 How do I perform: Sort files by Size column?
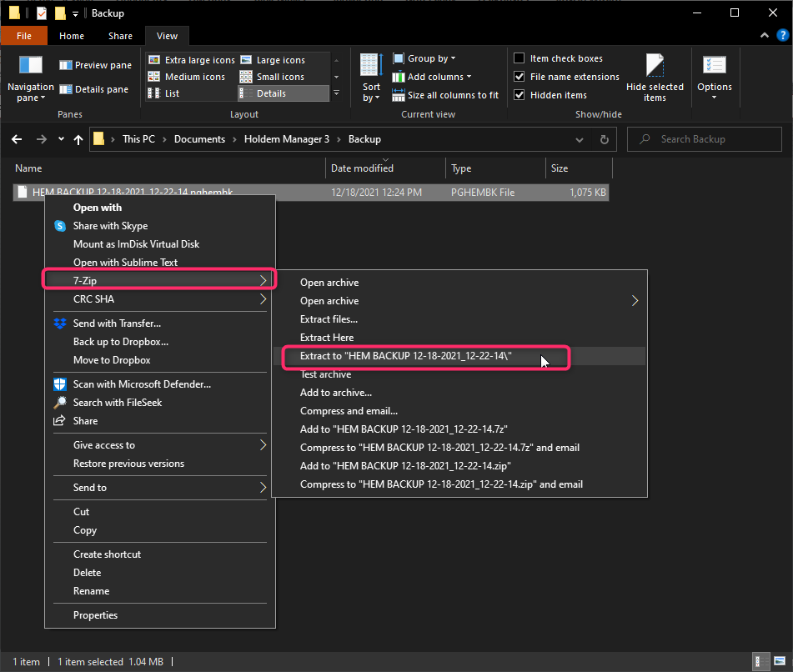(579, 168)
